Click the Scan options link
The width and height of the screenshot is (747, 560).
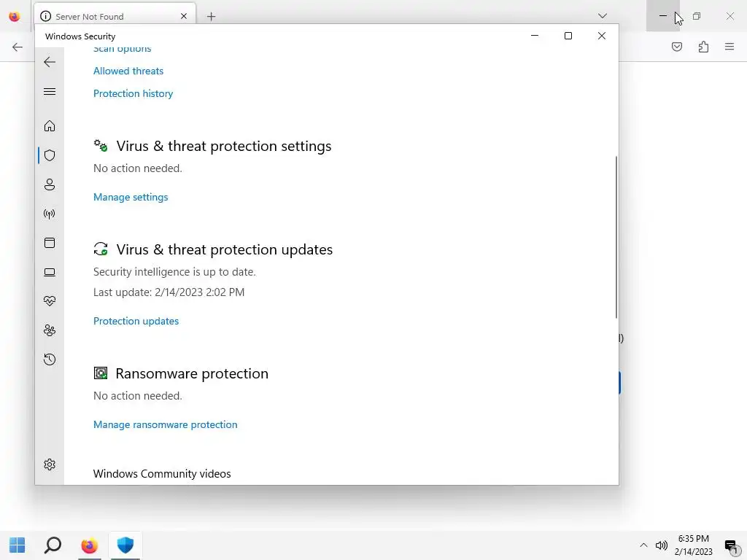pos(122,49)
